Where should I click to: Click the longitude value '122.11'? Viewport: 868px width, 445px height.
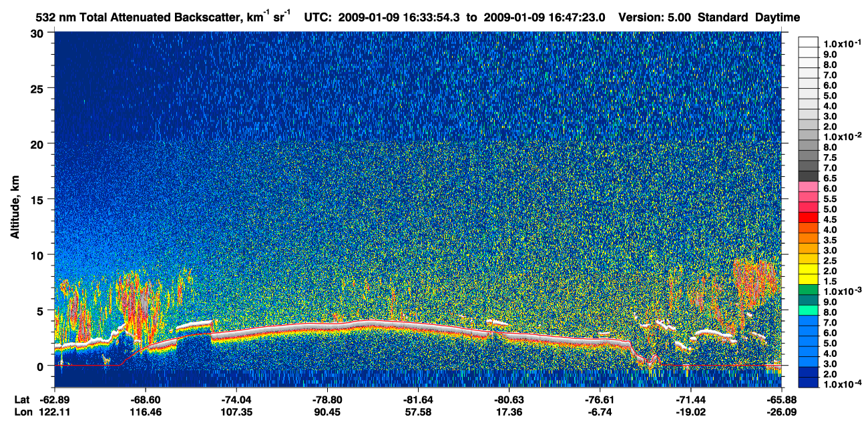(54, 412)
